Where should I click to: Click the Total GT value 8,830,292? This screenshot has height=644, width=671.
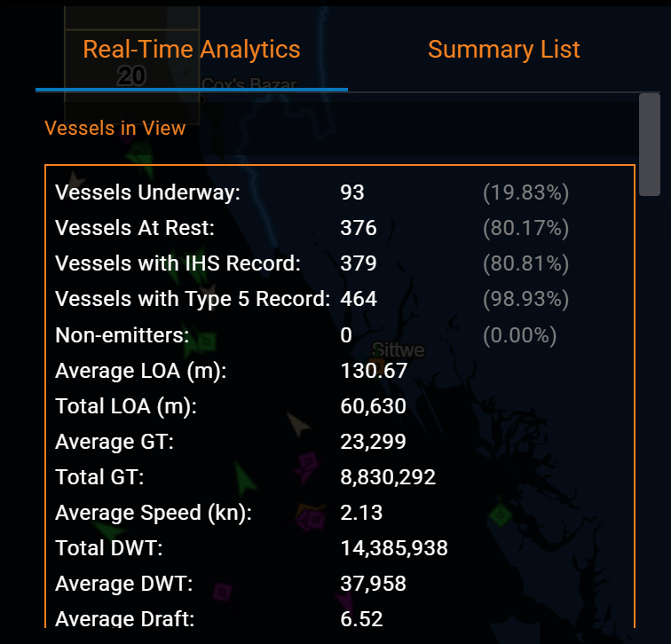click(x=388, y=477)
